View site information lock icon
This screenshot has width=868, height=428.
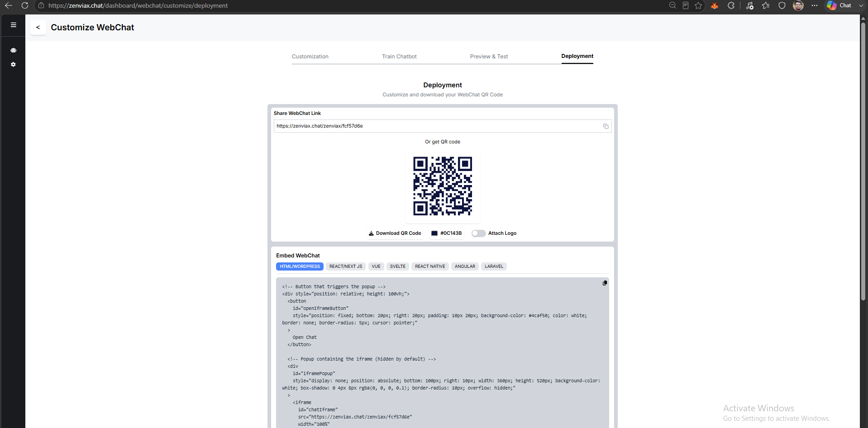41,5
